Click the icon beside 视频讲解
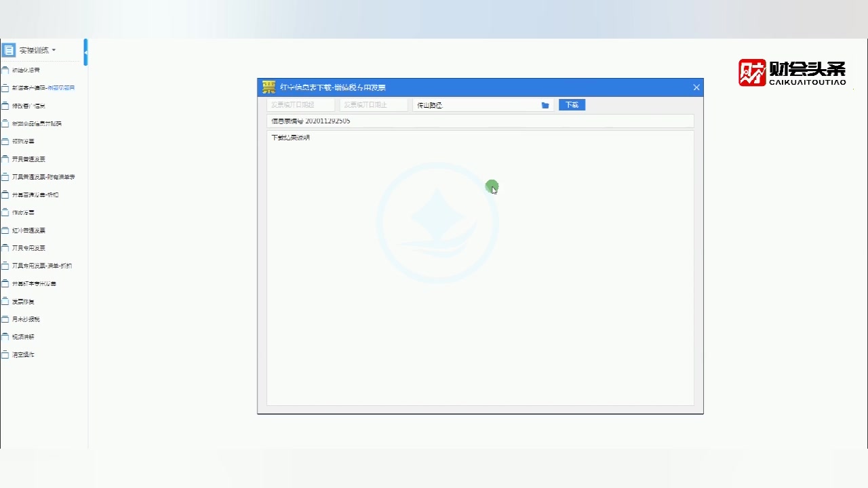Screen dimensions: 868x488 click(x=5, y=337)
